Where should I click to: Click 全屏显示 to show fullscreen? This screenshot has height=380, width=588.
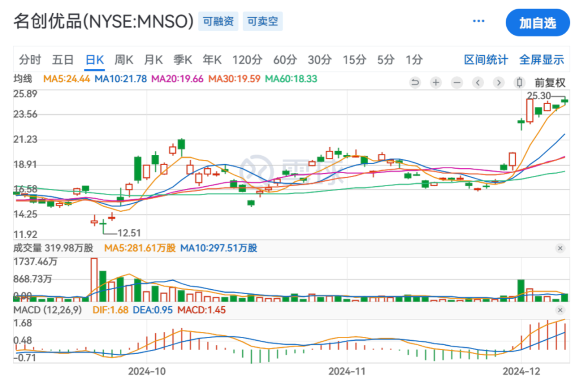[x=541, y=60]
